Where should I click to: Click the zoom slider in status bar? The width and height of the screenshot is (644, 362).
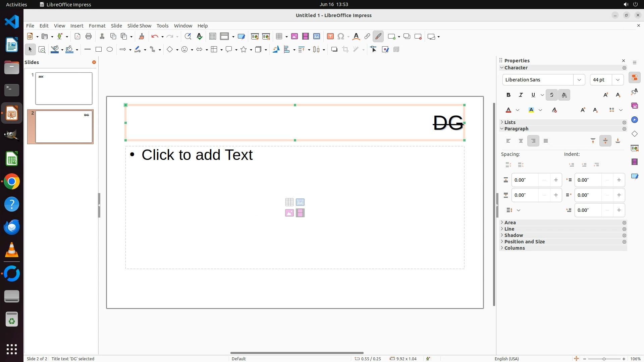(x=604, y=359)
